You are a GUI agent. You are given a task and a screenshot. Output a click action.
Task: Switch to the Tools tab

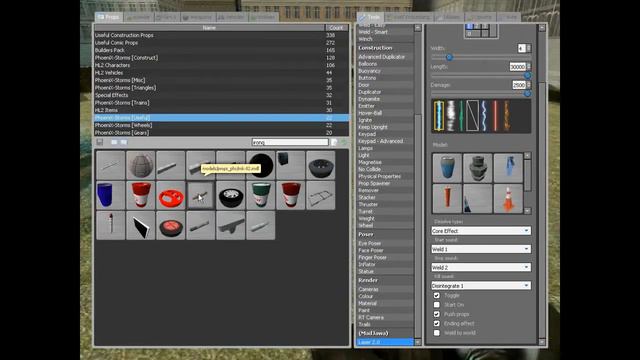(x=370, y=17)
